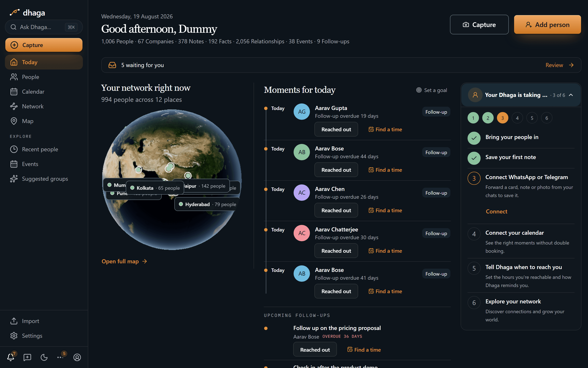Click the Kolkata 65 people label

point(155,188)
